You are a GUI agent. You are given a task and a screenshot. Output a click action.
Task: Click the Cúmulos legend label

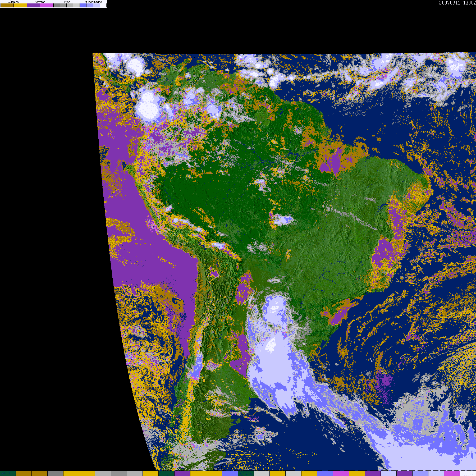click(13, 2)
